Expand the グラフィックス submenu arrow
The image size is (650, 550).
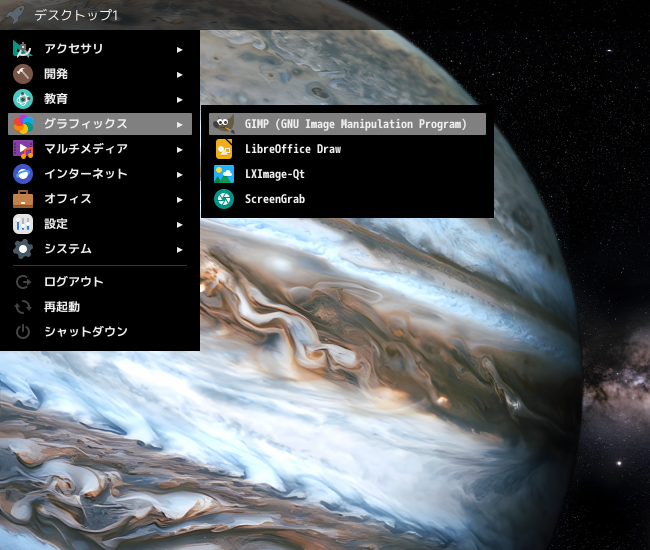(x=179, y=125)
